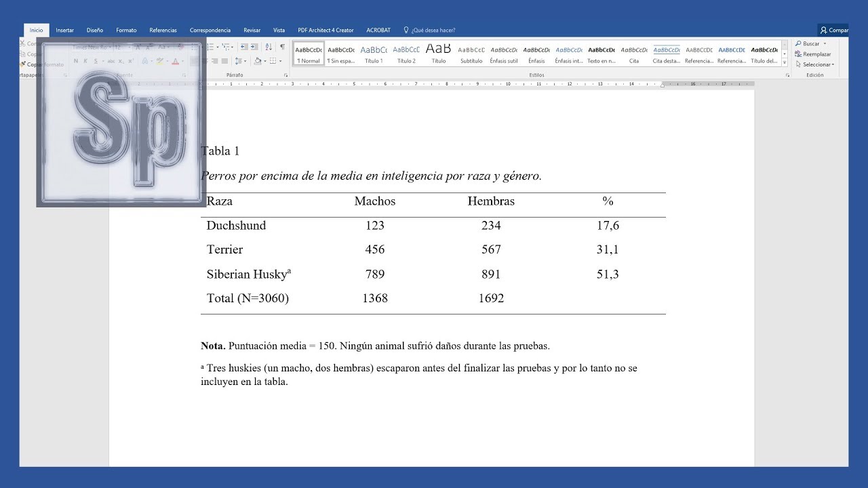Viewport: 868px width, 488px height.
Task: Apply the Texto en negrita style
Action: click(601, 54)
